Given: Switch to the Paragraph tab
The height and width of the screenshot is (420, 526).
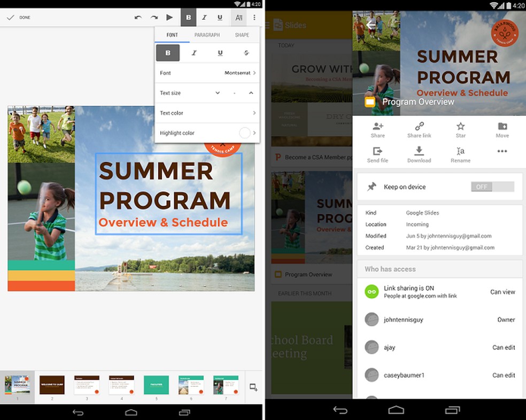Looking at the screenshot, I should [x=207, y=35].
